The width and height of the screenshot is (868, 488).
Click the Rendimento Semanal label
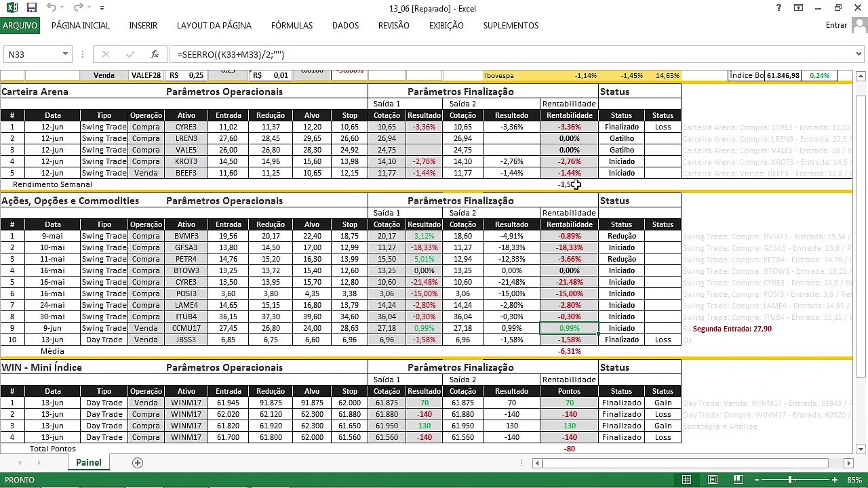coord(52,184)
